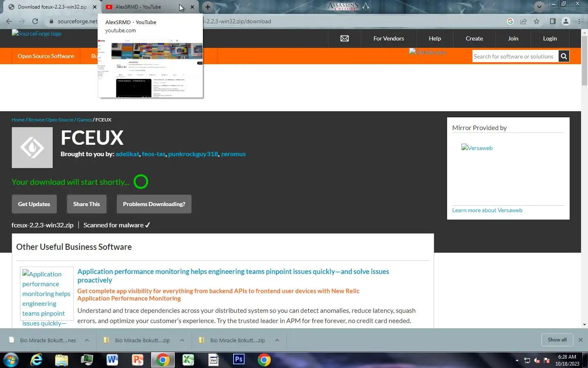
Task: Open the Application performance monitoring headline link
Action: (233, 276)
